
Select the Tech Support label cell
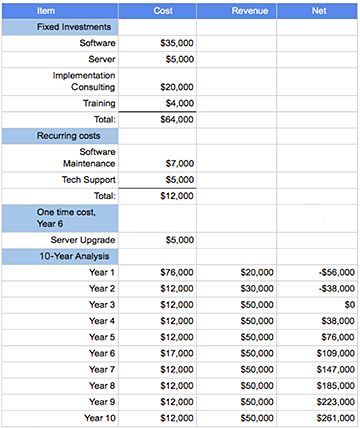(x=60, y=180)
